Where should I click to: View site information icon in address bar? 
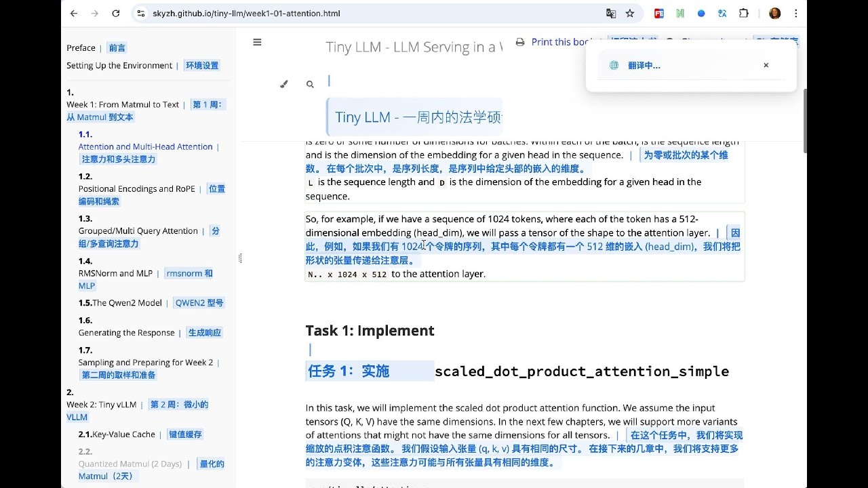click(x=140, y=14)
